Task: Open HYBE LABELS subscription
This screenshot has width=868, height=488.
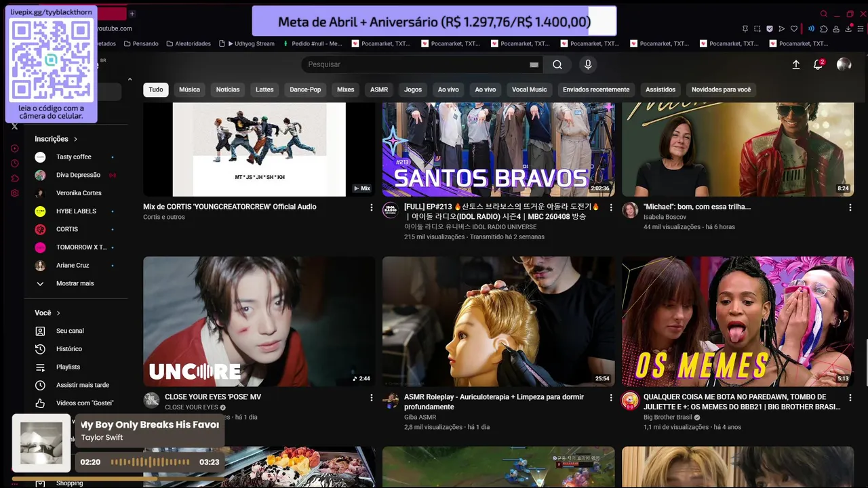Action: [x=75, y=211]
